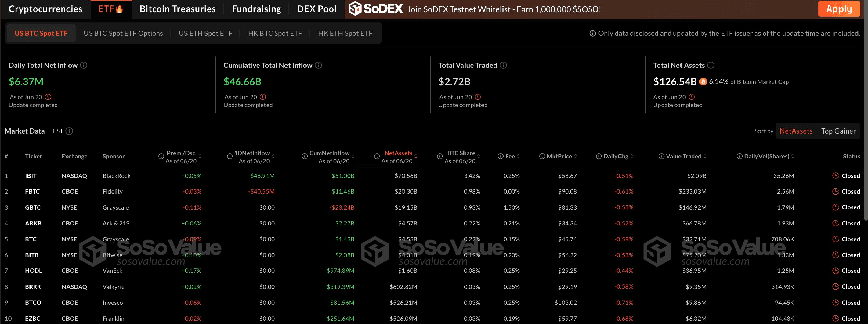Click the orange Apply button
Screen dimensions: 868x324
coord(839,9)
